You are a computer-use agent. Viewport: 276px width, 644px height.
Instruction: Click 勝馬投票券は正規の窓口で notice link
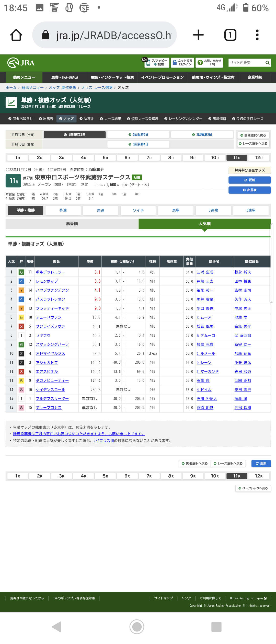[x=79, y=434]
